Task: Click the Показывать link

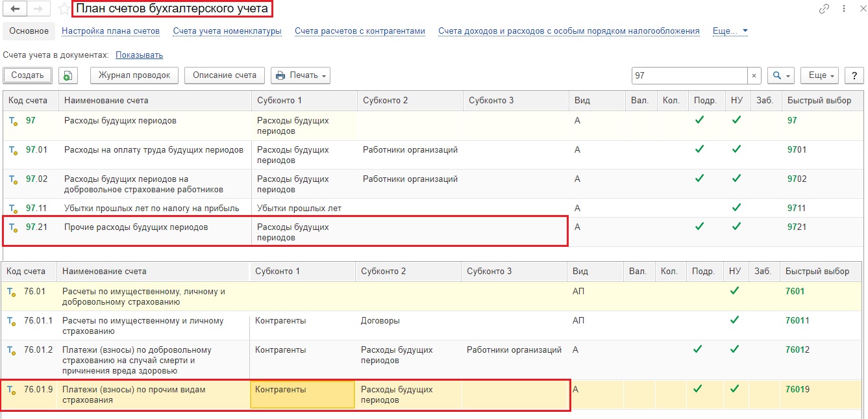Action: [x=139, y=55]
